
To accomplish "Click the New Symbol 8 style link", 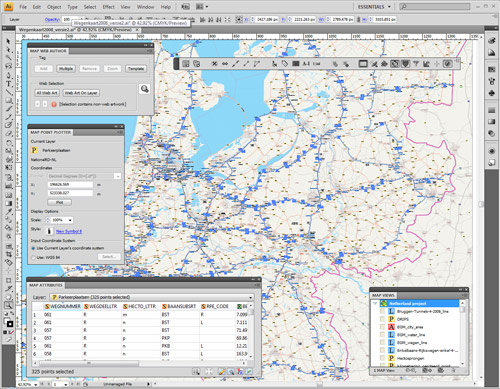I will coord(69,231).
